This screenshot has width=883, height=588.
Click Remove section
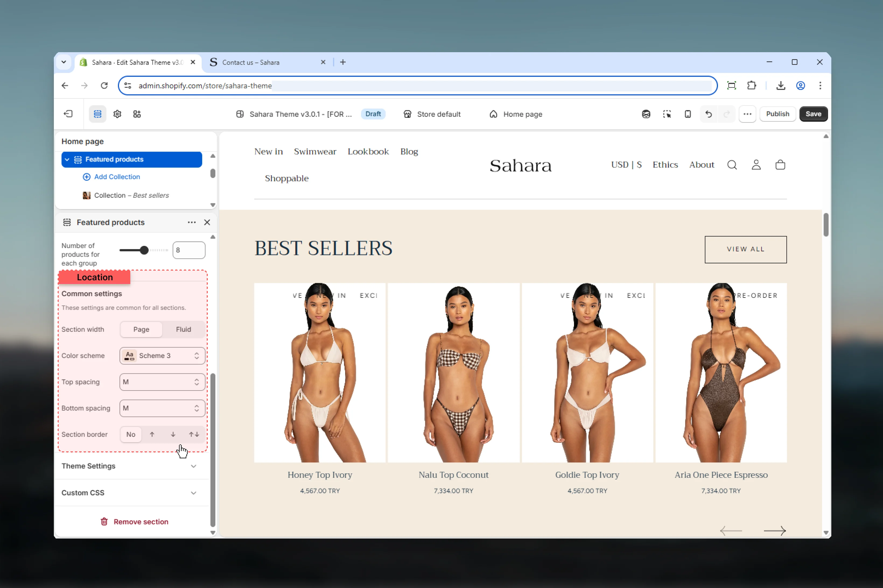[x=134, y=522]
